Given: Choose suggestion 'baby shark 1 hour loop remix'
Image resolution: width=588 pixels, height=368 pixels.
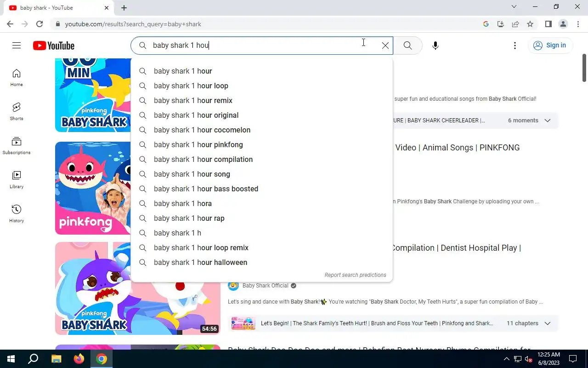Looking at the screenshot, I should pyautogui.click(x=262, y=247).
